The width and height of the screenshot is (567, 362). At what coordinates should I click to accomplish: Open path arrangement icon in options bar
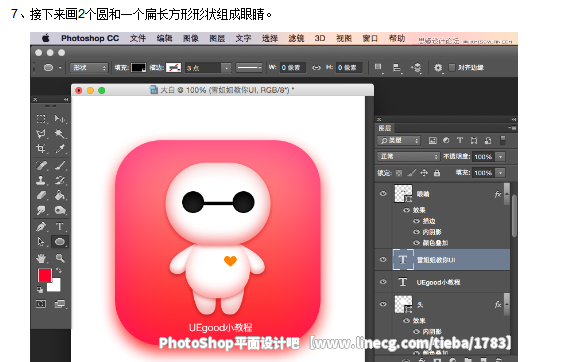tap(417, 68)
